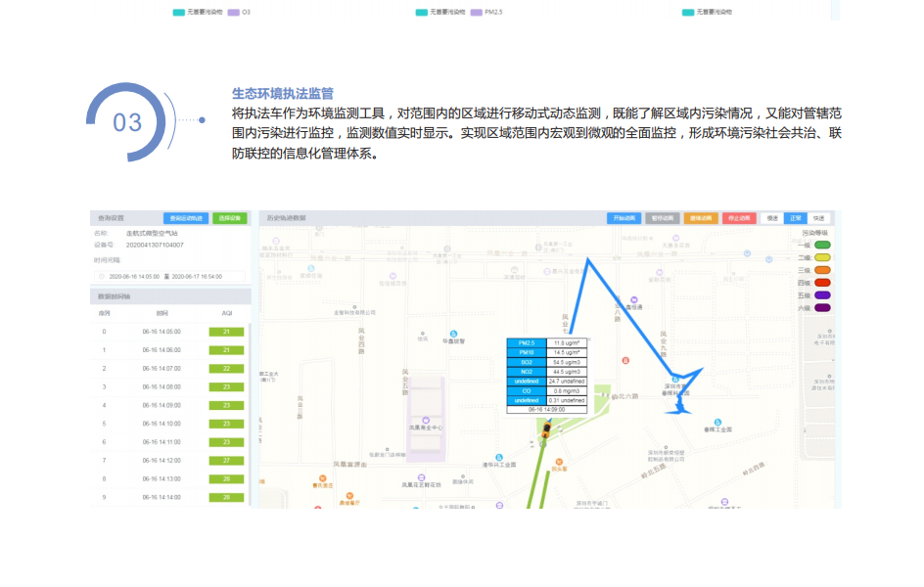Click the CO value 0.8 mg/m3
This screenshot has height=587, width=924.
[567, 391]
